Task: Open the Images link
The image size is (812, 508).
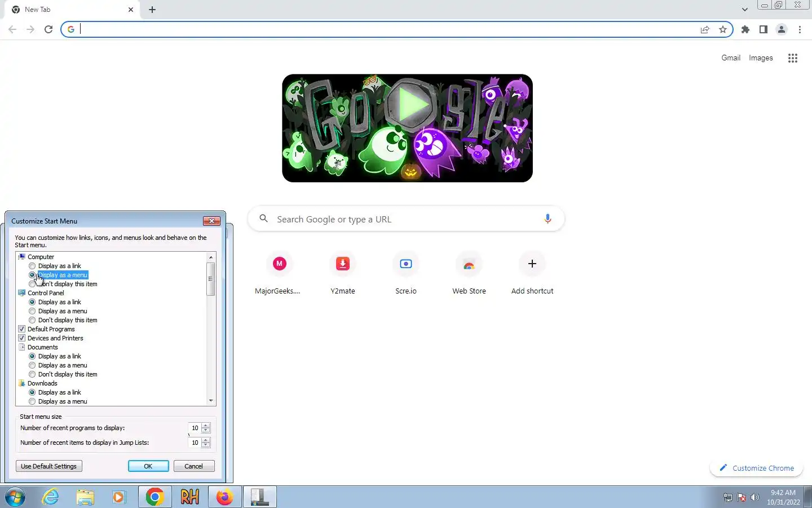Action: [761, 58]
